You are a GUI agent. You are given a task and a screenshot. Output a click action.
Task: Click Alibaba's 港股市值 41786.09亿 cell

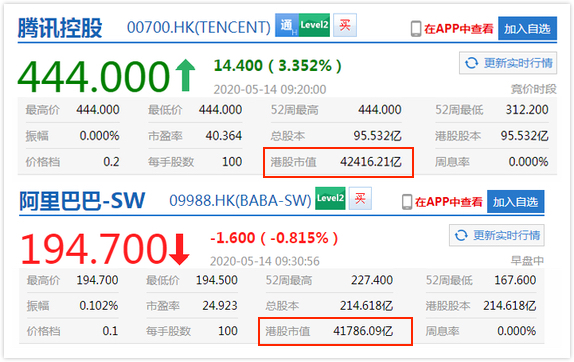[x=335, y=331]
